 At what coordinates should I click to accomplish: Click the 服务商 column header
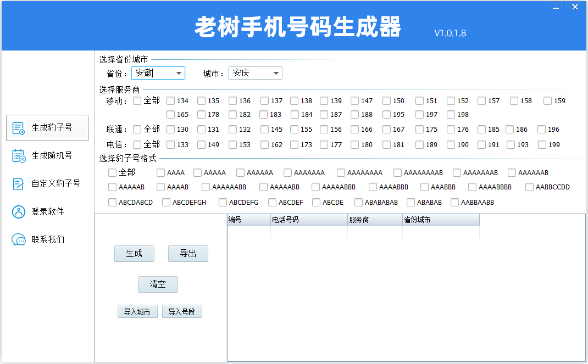point(375,220)
